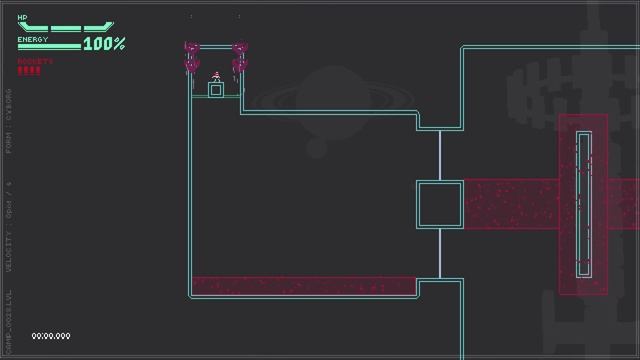The height and width of the screenshot is (360, 640).
Task: Click the red ROCKETS label
Action: point(35,61)
